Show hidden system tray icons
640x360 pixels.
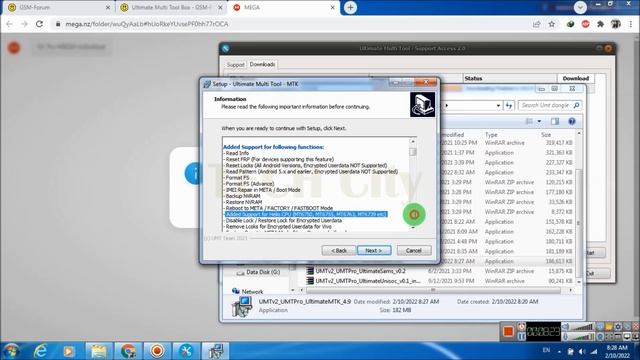click(x=559, y=351)
